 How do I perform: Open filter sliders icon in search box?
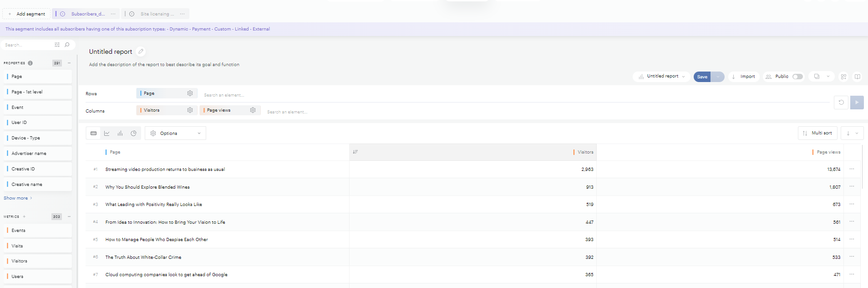[57, 45]
